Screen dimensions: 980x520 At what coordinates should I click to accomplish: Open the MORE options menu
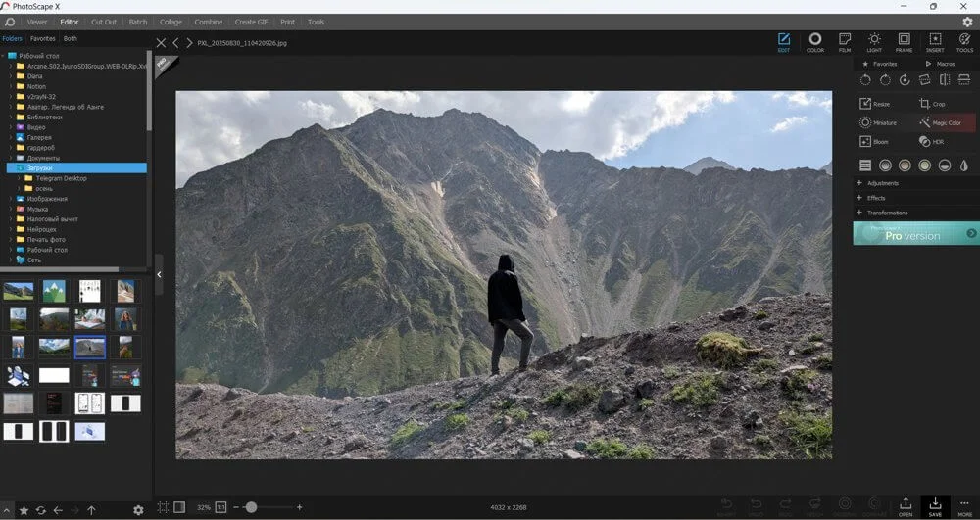click(964, 507)
